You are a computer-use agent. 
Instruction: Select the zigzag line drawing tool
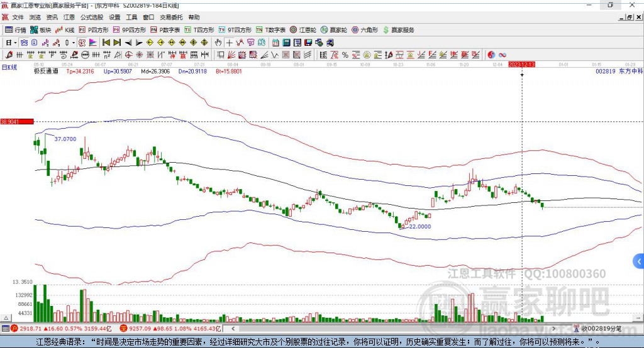275,55
